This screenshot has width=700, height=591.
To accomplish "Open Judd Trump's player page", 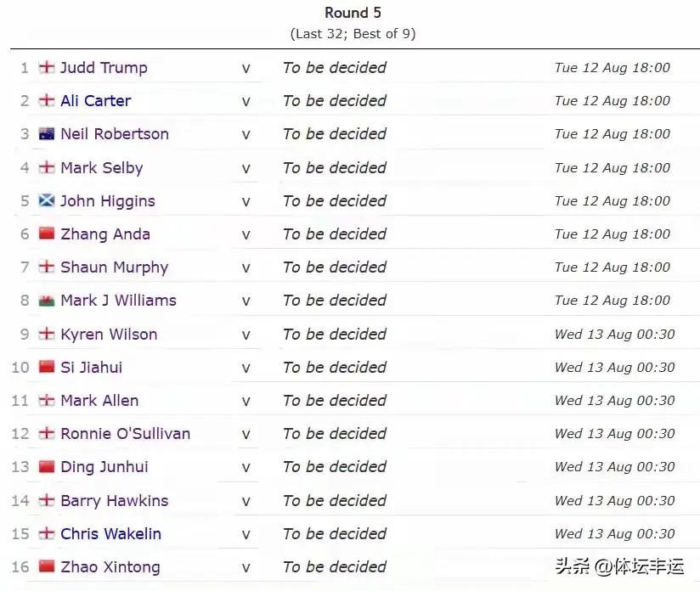I will tap(104, 68).
